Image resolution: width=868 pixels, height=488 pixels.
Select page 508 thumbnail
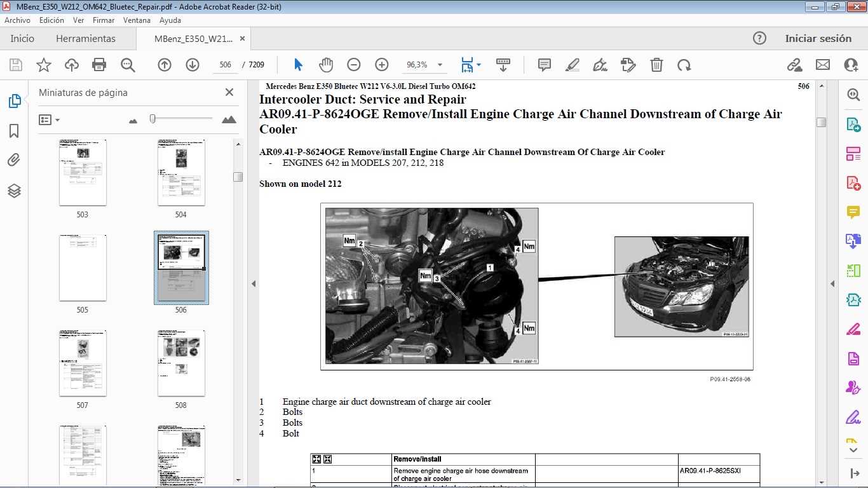181,363
